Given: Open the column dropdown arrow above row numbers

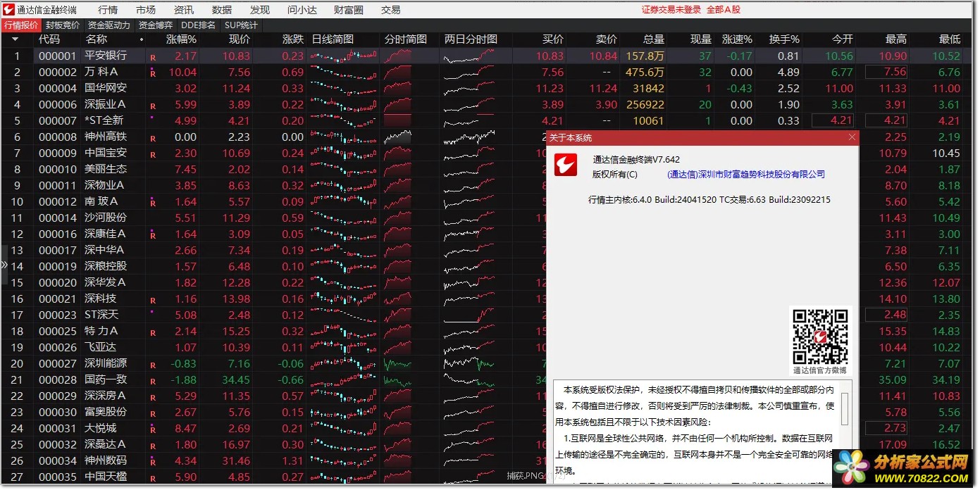Looking at the screenshot, I should 15,39.
